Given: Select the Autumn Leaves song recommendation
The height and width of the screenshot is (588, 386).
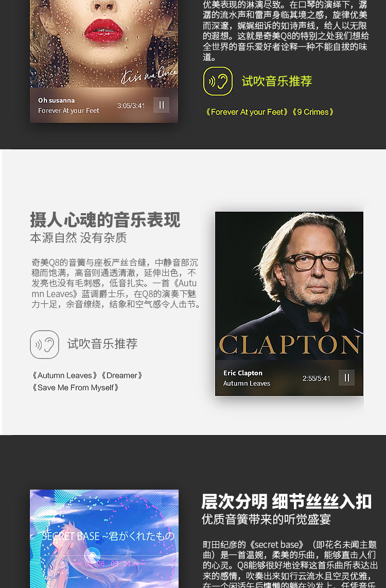Looking at the screenshot, I should coord(64,375).
